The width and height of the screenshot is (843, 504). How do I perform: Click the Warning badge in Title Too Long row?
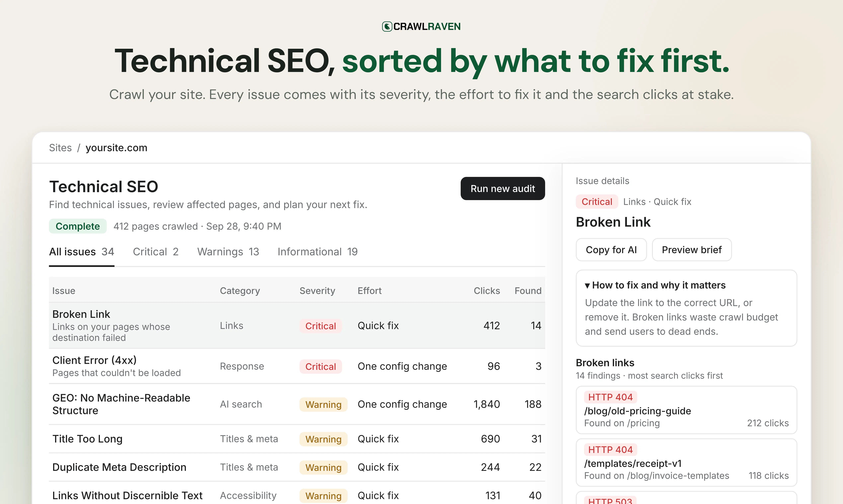pos(323,439)
